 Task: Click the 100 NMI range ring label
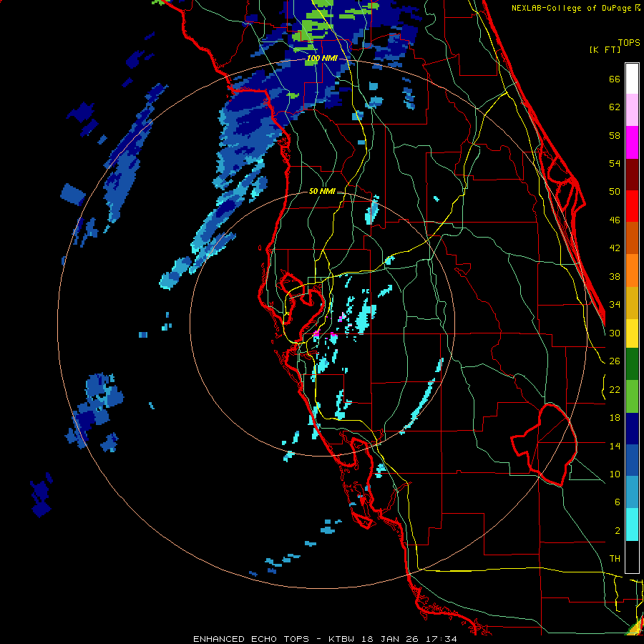coord(322,58)
